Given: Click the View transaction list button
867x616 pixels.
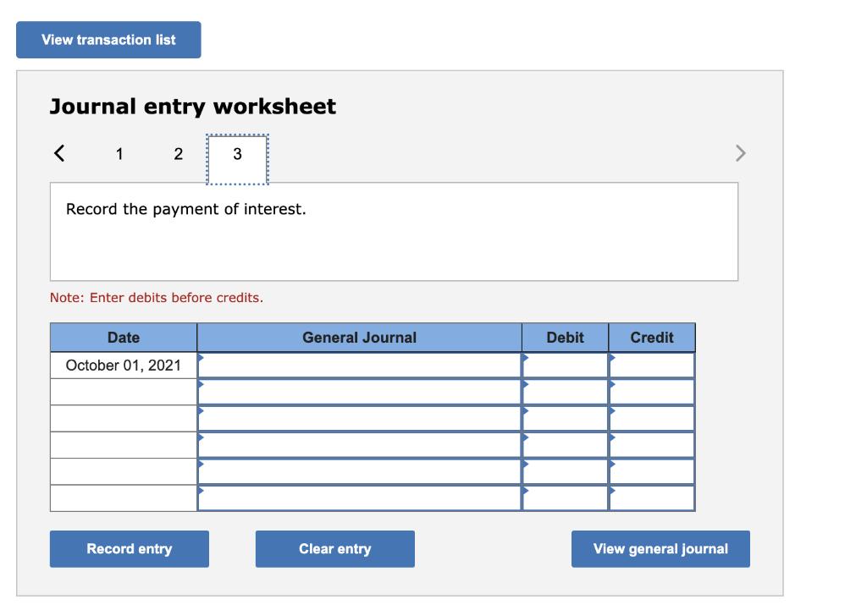Looking at the screenshot, I should (x=108, y=40).
